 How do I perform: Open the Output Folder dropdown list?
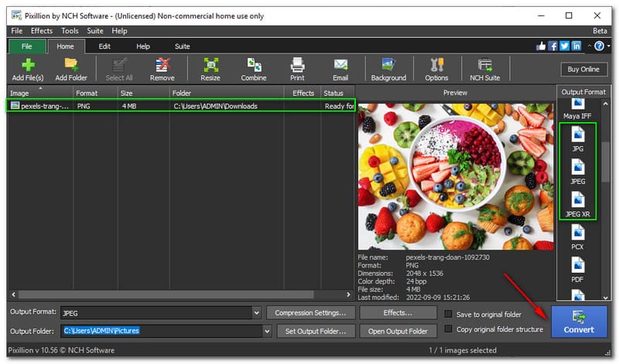[268, 331]
